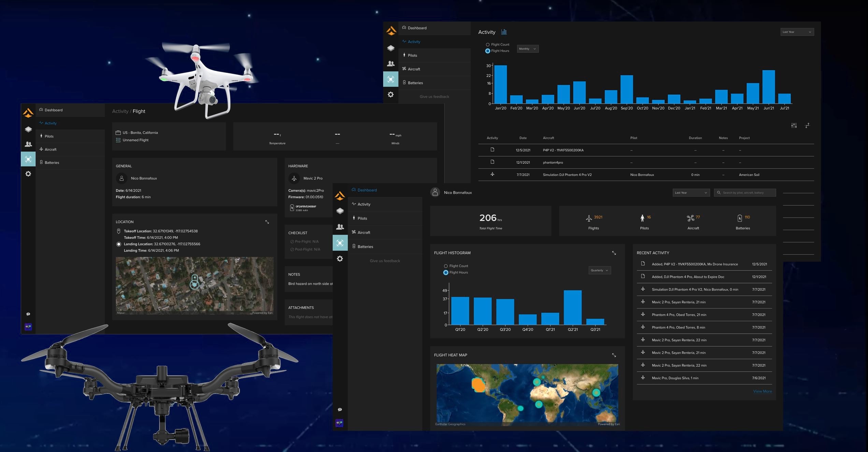The width and height of the screenshot is (868, 452).
Task: Click the export icon above the activity table
Action: [x=807, y=126]
